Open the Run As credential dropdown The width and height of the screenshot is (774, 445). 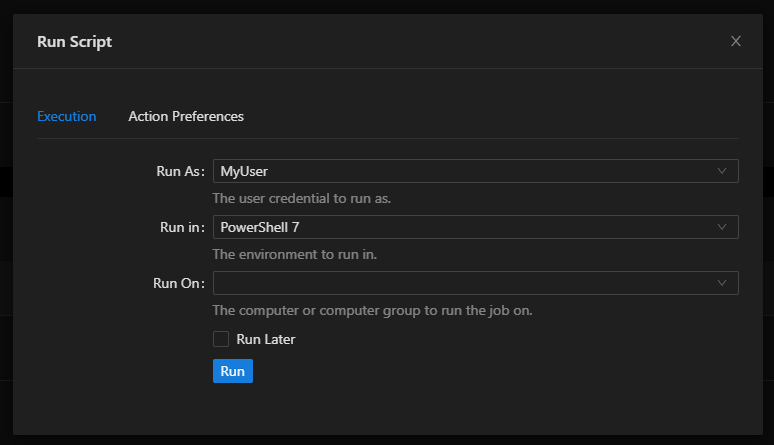coord(475,171)
